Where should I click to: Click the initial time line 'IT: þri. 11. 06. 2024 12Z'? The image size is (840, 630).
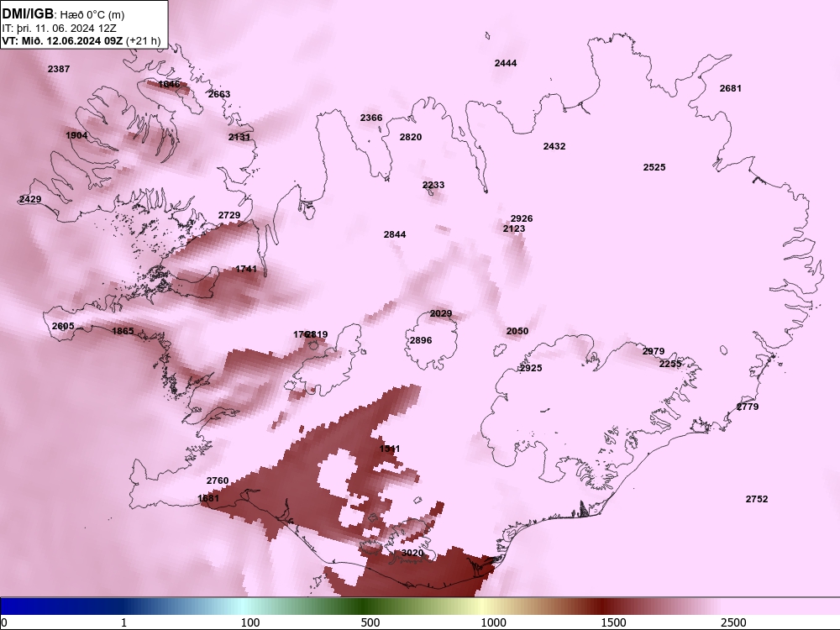pyautogui.click(x=59, y=29)
